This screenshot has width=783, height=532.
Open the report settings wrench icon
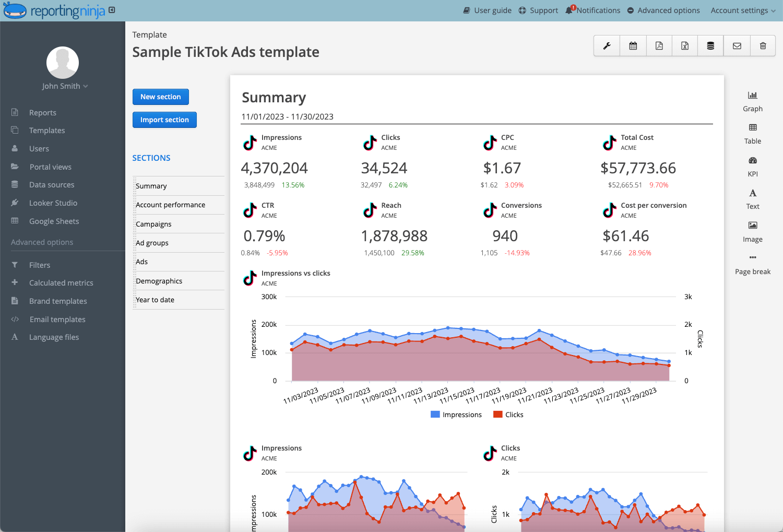[x=606, y=45]
